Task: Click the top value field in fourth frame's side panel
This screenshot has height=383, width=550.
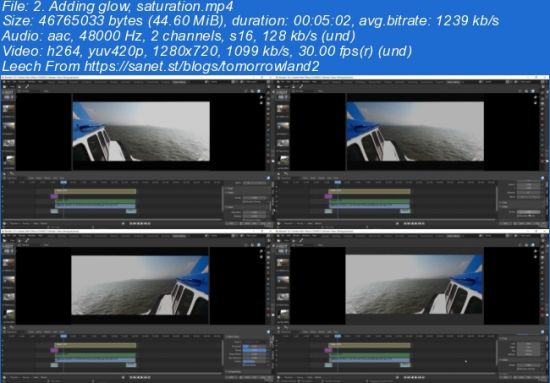Action: click(528, 344)
